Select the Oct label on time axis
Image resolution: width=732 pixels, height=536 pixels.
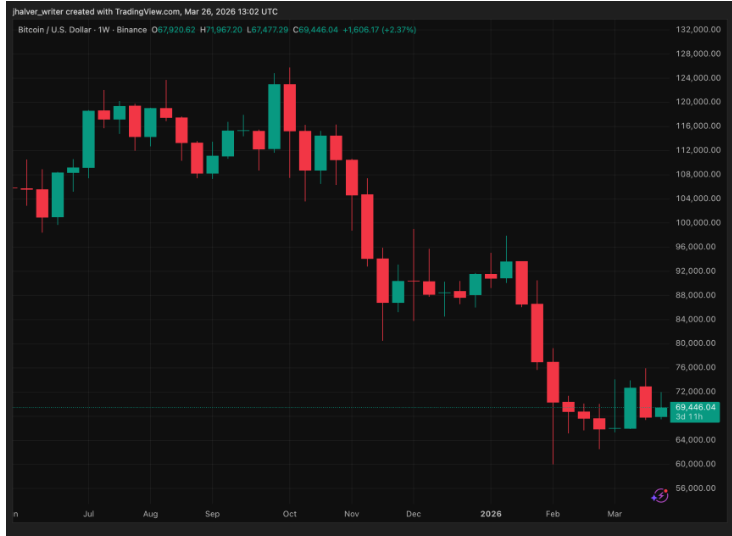(290, 513)
